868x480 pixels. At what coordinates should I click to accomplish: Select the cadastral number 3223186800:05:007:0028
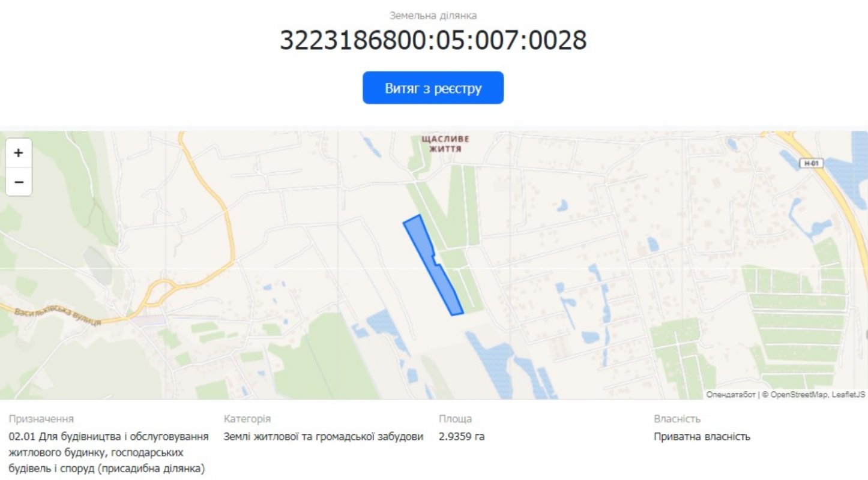433,40
